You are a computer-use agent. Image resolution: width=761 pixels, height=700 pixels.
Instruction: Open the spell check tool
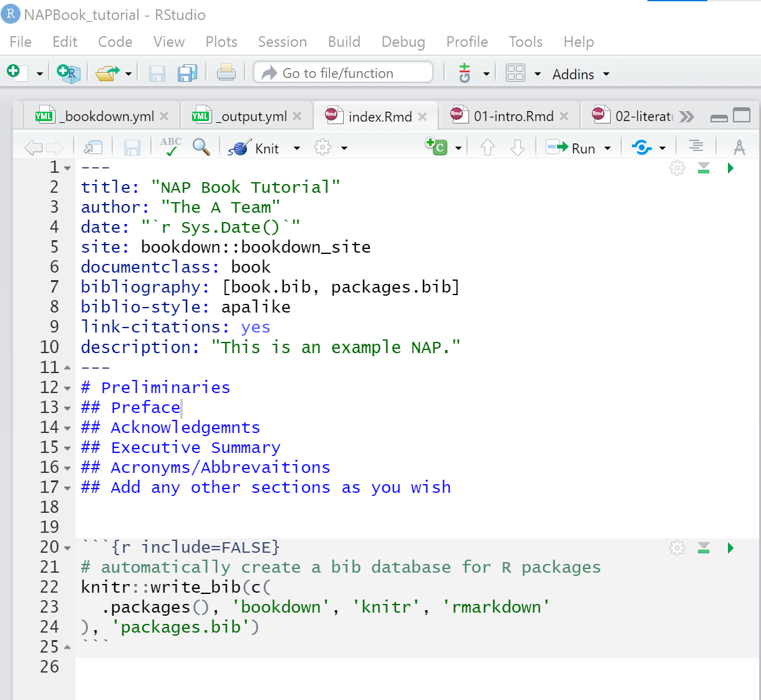(x=170, y=147)
